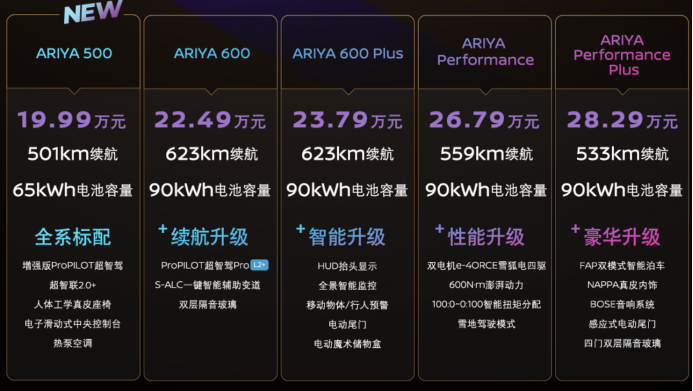Click the S-ALC一键智能辅助变道 feature line
The height and width of the screenshot is (391, 693).
[x=208, y=285]
